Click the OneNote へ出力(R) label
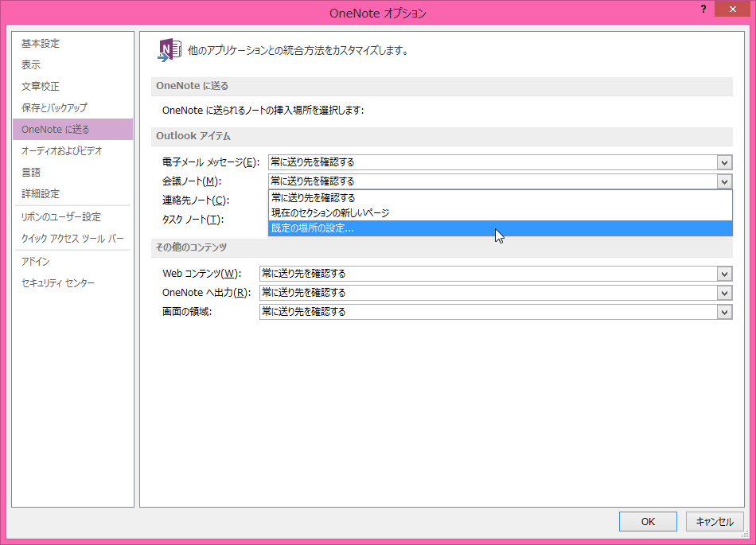Viewport: 756px width, 545px height. point(206,293)
